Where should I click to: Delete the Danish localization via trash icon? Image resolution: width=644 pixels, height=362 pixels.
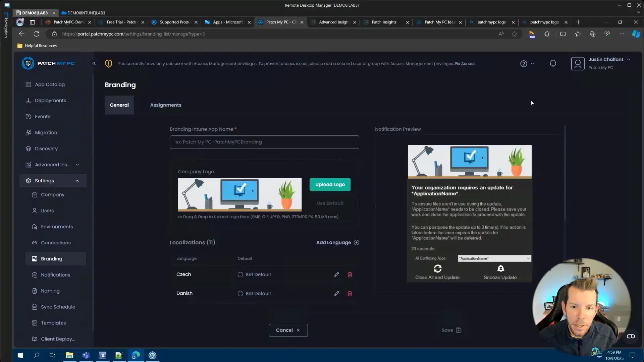350,294
